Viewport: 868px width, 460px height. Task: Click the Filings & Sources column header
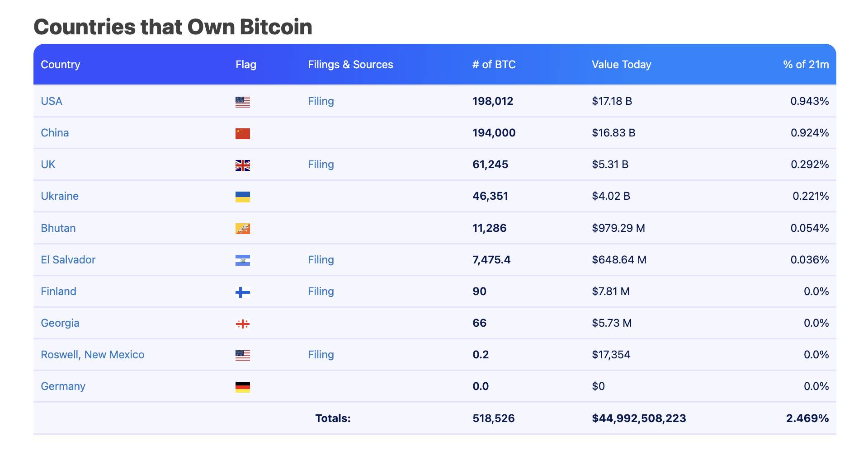click(350, 65)
